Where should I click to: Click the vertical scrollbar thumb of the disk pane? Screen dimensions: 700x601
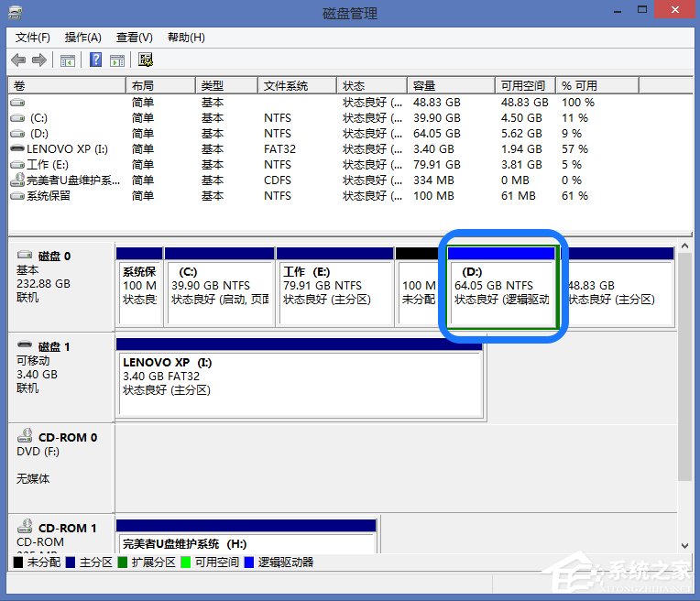pos(684,367)
